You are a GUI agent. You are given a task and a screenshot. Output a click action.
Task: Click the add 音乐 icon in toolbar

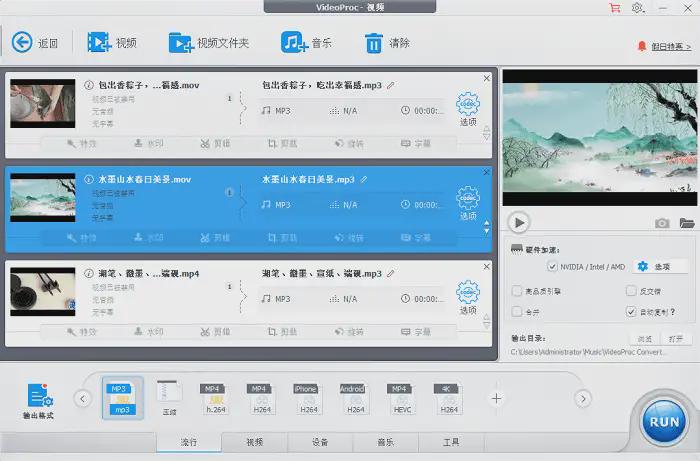coord(293,42)
